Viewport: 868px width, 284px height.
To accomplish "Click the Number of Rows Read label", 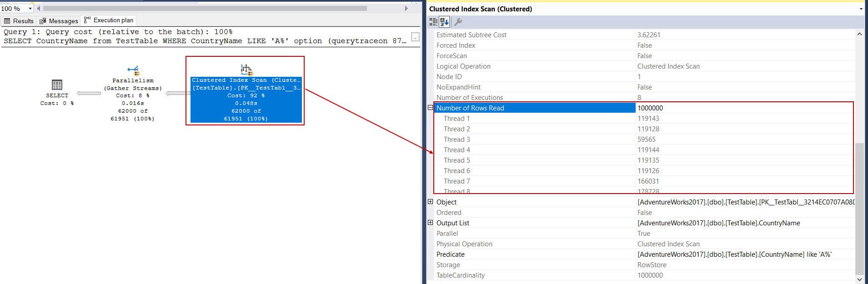I will [x=470, y=108].
